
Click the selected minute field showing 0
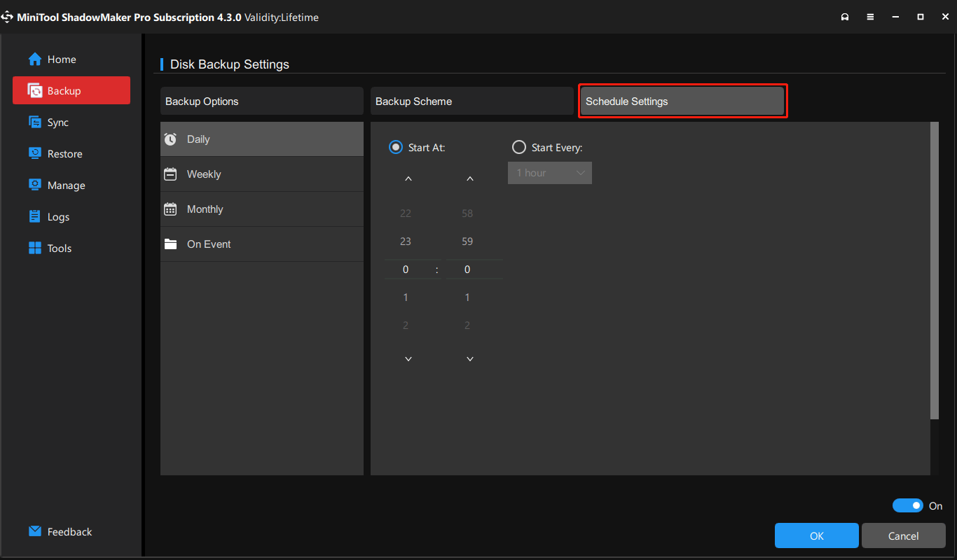[x=474, y=269]
